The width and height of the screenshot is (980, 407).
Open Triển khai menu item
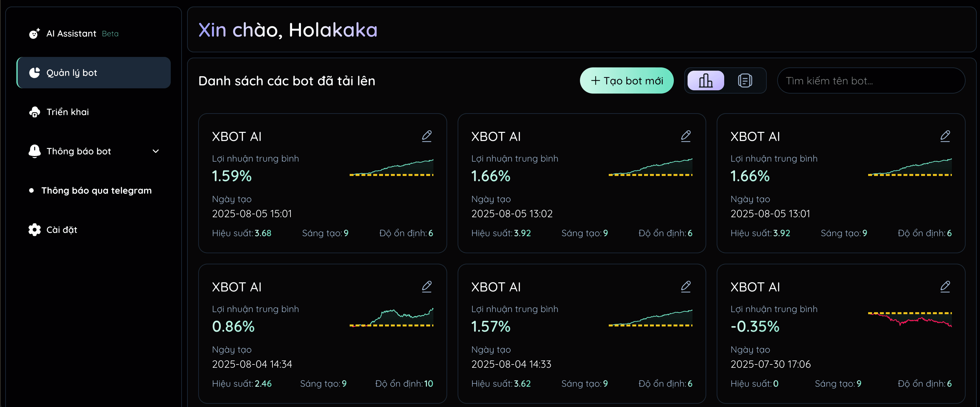[x=68, y=112]
